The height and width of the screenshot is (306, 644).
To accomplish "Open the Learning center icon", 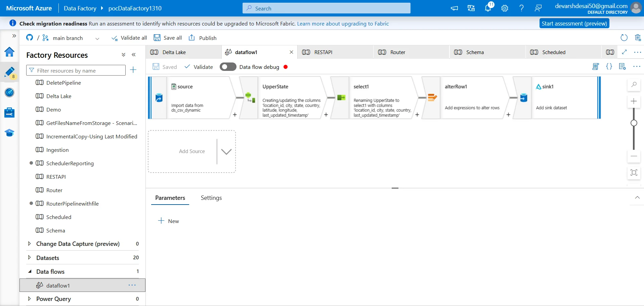I will [9, 133].
